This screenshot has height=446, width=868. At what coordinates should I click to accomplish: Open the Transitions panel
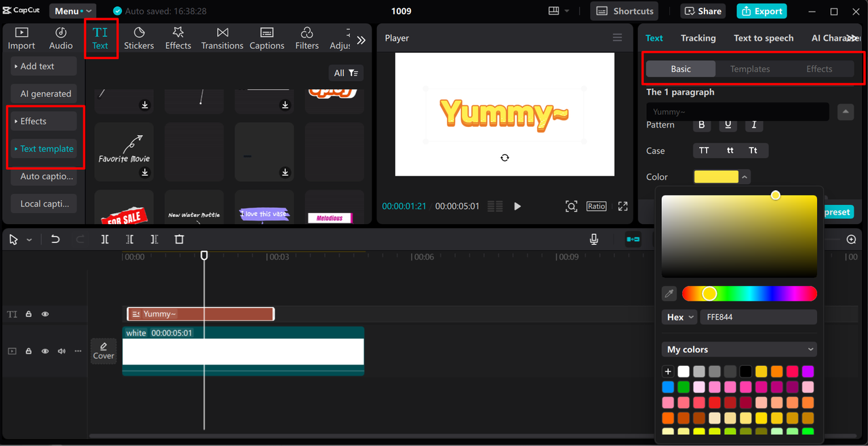[x=222, y=39]
